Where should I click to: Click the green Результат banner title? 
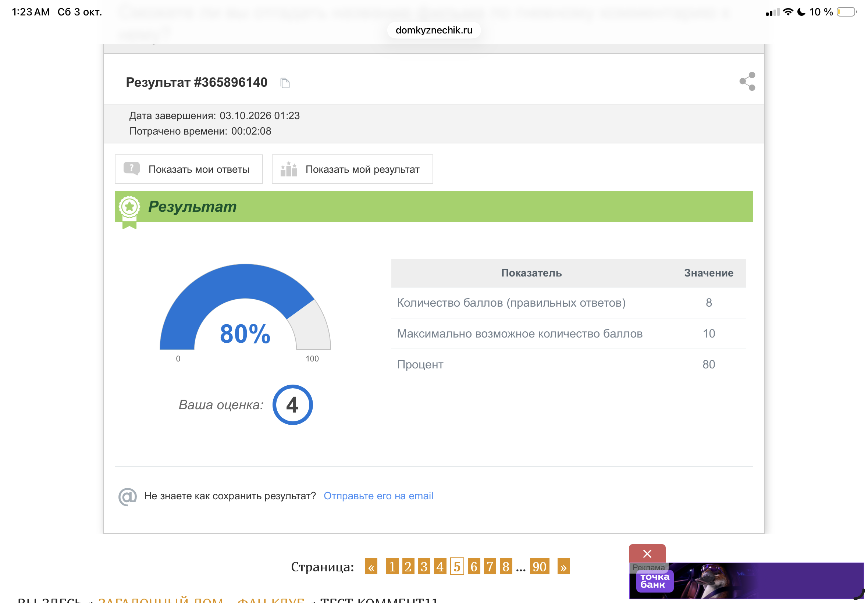192,207
